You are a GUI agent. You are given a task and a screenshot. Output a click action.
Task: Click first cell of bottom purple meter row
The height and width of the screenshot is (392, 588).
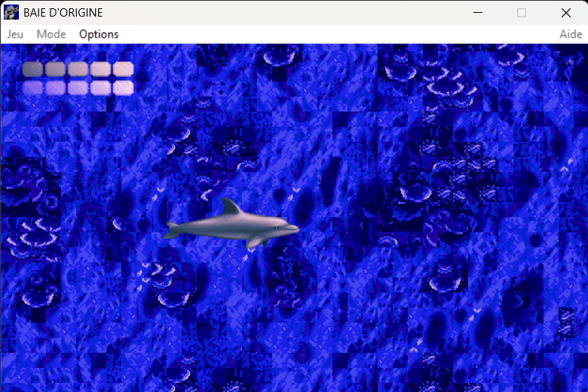(32, 87)
